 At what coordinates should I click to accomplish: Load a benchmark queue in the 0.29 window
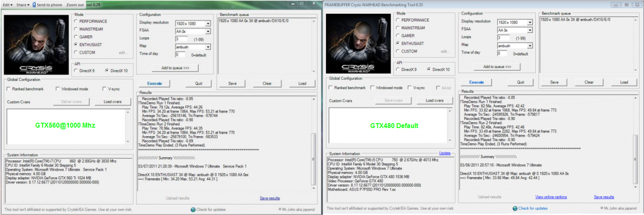[302, 84]
